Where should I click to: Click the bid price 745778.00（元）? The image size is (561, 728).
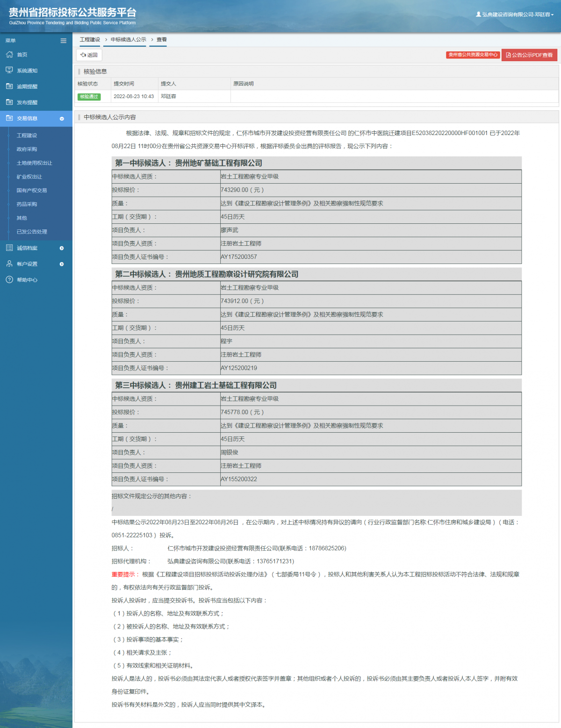(243, 413)
